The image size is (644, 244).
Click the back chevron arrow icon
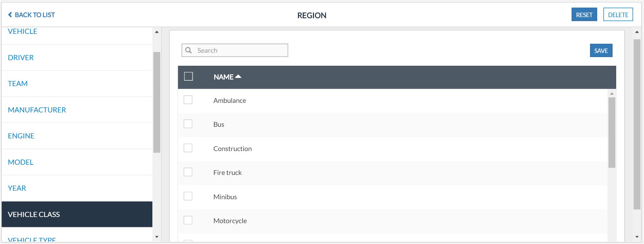pyautogui.click(x=10, y=15)
